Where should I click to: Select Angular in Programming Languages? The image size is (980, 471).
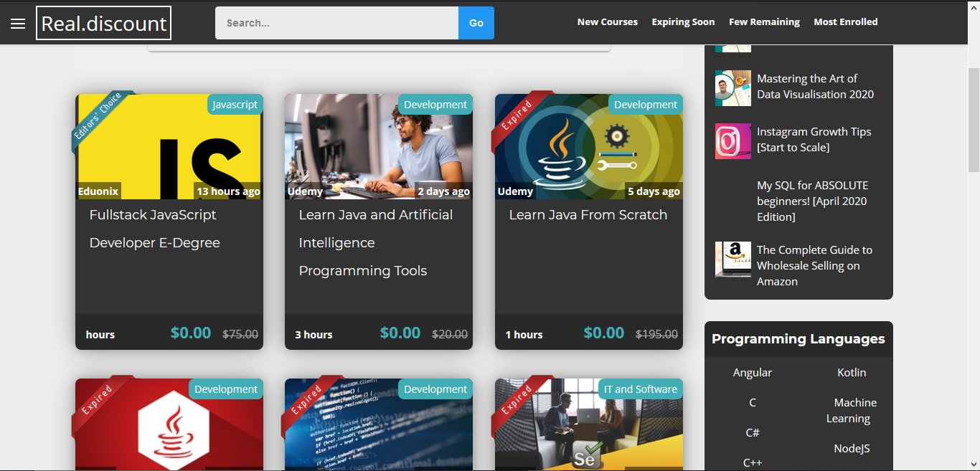point(753,373)
